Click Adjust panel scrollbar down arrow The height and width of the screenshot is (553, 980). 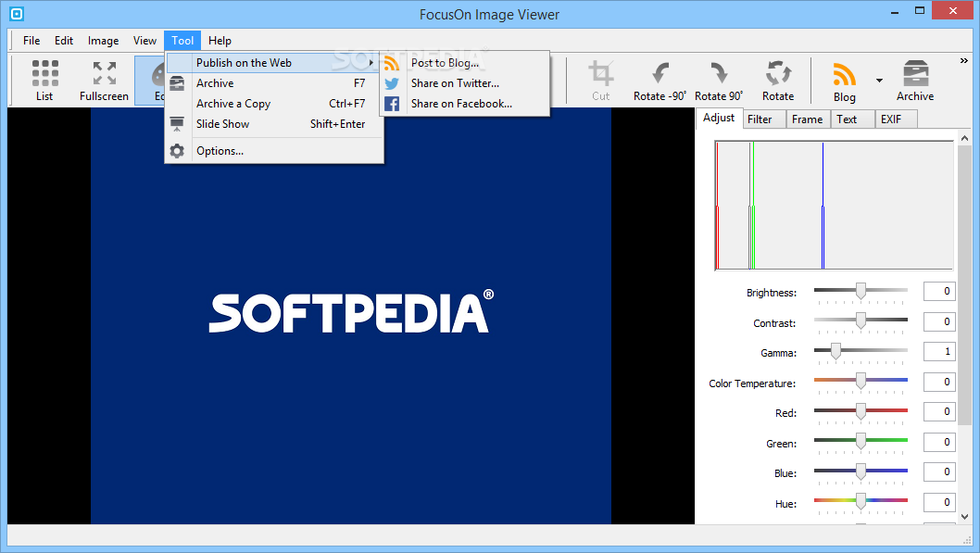[x=964, y=517]
